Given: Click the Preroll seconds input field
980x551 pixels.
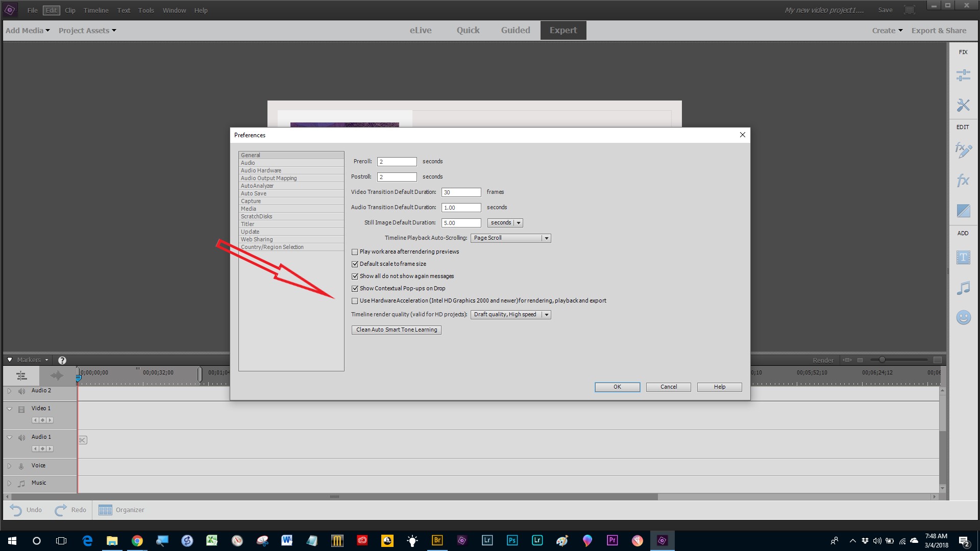Looking at the screenshot, I should coord(397,162).
